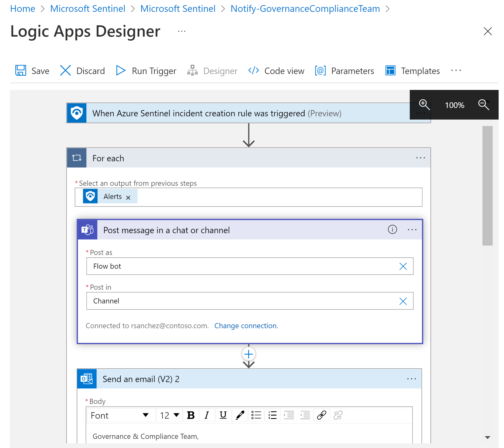Zoom into the designer canvas with the magnifier
Viewport: 504px width, 448px height.
coord(424,105)
